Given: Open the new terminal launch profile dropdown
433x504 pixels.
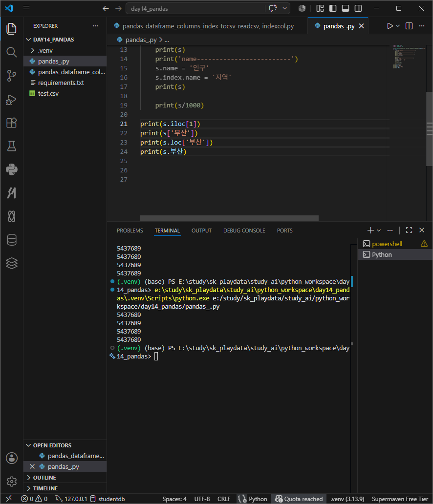Looking at the screenshot, I should point(379,231).
